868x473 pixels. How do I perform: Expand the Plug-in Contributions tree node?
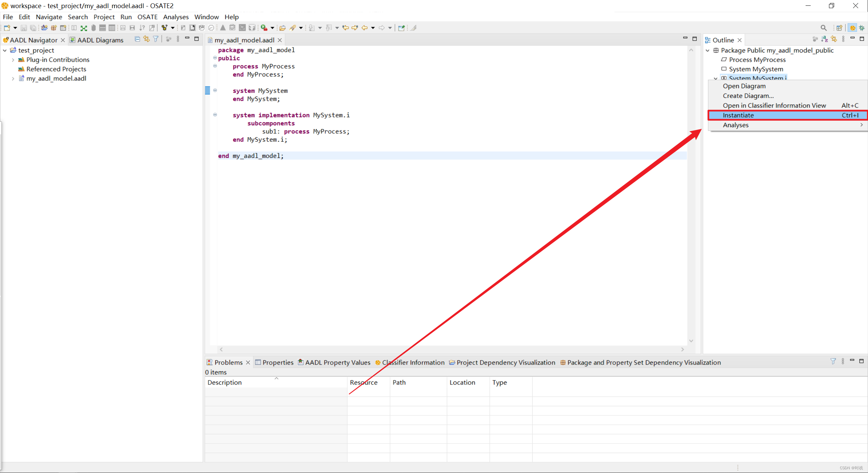(13, 60)
